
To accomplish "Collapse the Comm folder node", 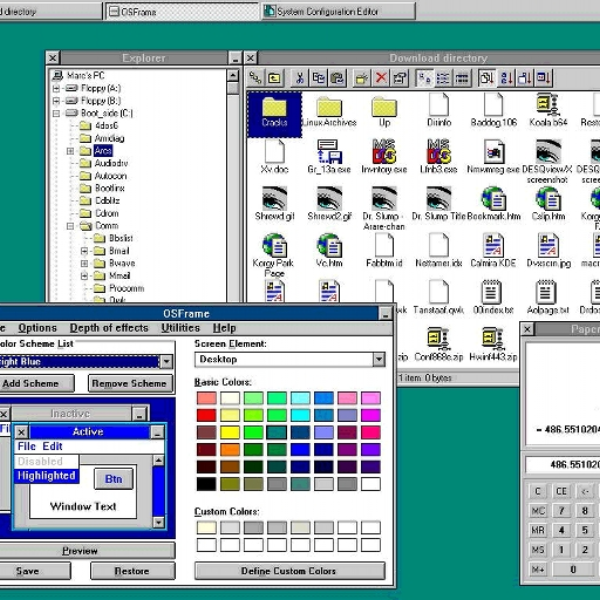I will click(x=70, y=226).
